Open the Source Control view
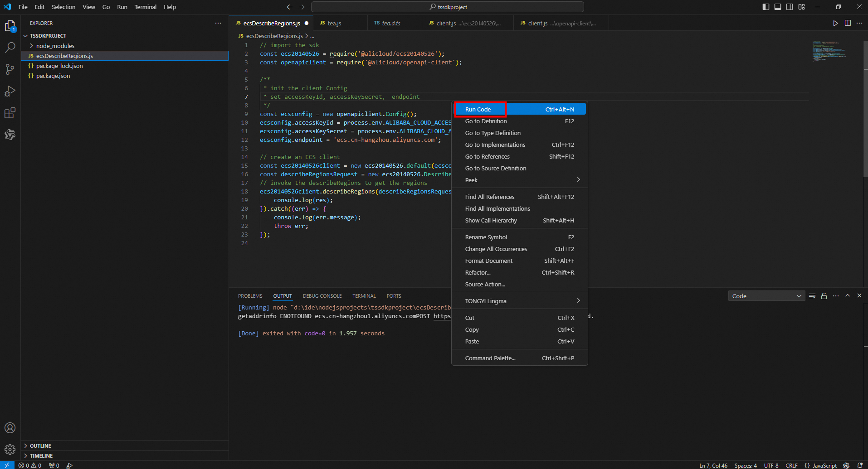 10,69
